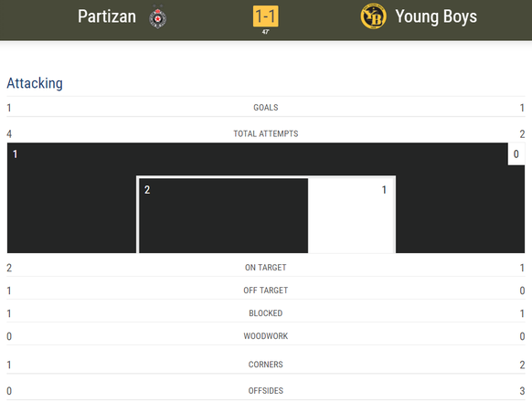Screen dimensions: 532x402
Task: Click the 1-1 score badge
Action: 266,16
